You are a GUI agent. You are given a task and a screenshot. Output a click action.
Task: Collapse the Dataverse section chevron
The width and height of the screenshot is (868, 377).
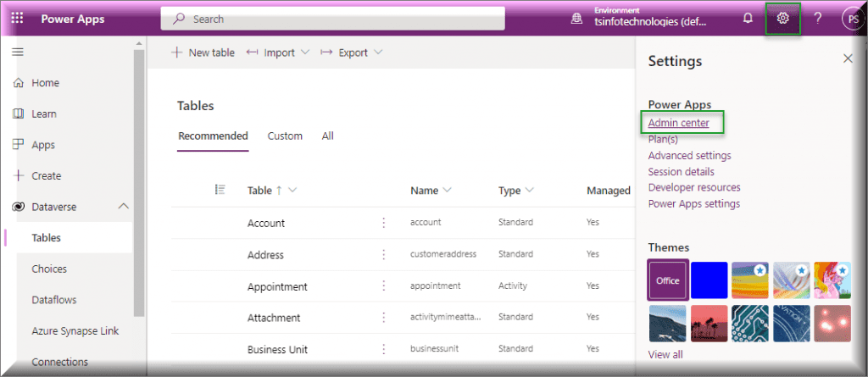[x=124, y=207]
